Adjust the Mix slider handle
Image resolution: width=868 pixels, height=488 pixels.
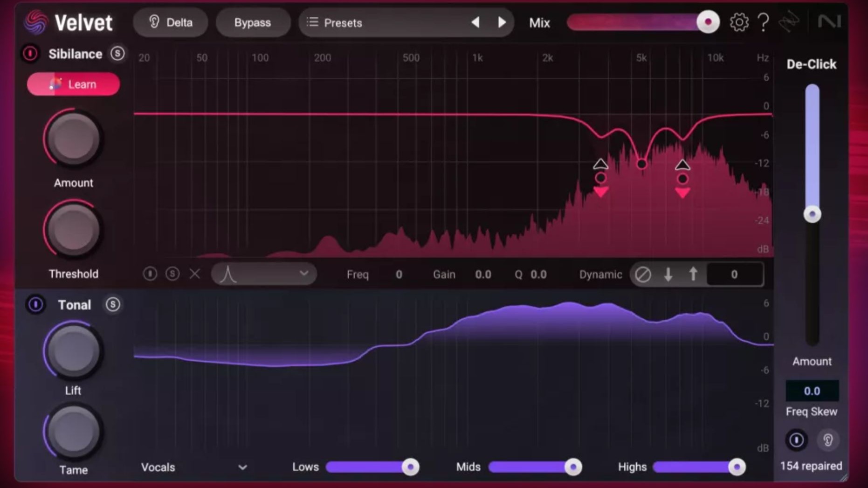(x=708, y=22)
